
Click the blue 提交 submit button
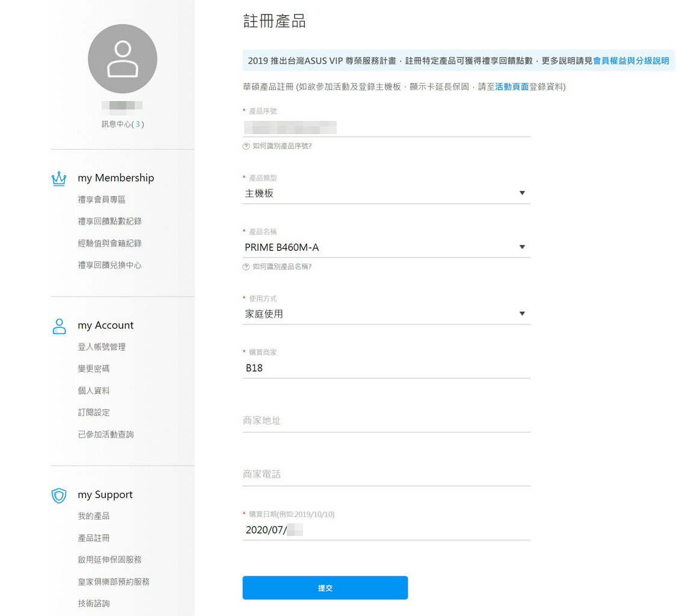point(325,588)
